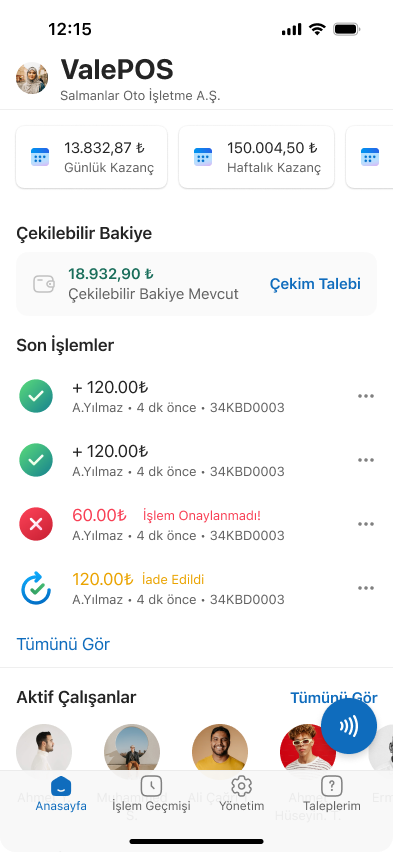Tap calendar icon in Haftalık Kazanç card

[203, 157]
